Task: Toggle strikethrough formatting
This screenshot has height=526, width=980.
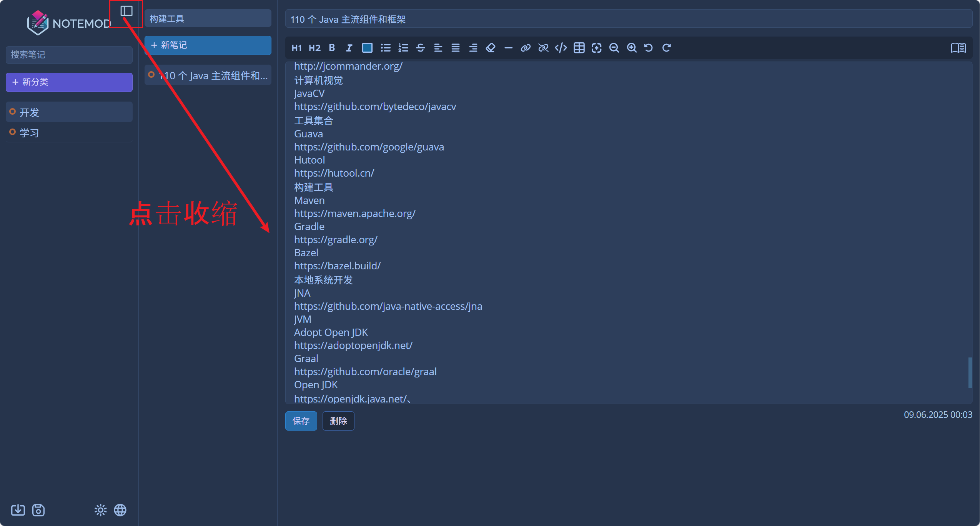Action: tap(421, 48)
